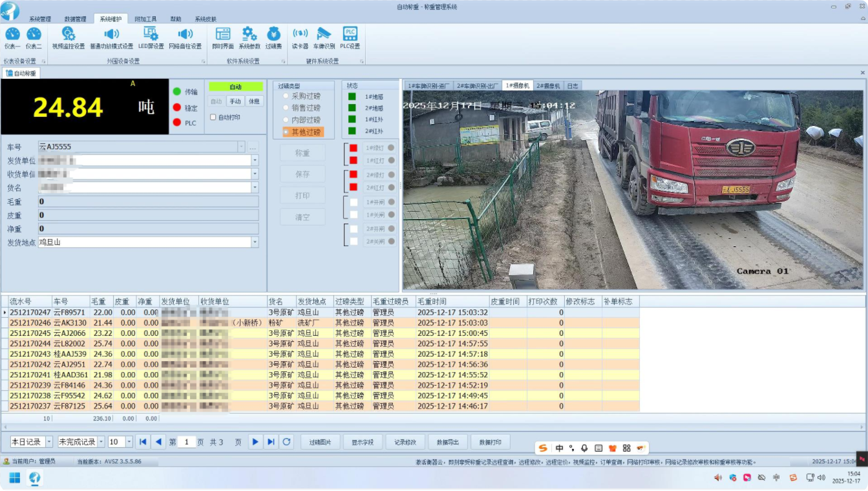Screen dimensions: 868x491
Task: Expand the 未完成记录 status dropdown
Action: click(x=101, y=442)
